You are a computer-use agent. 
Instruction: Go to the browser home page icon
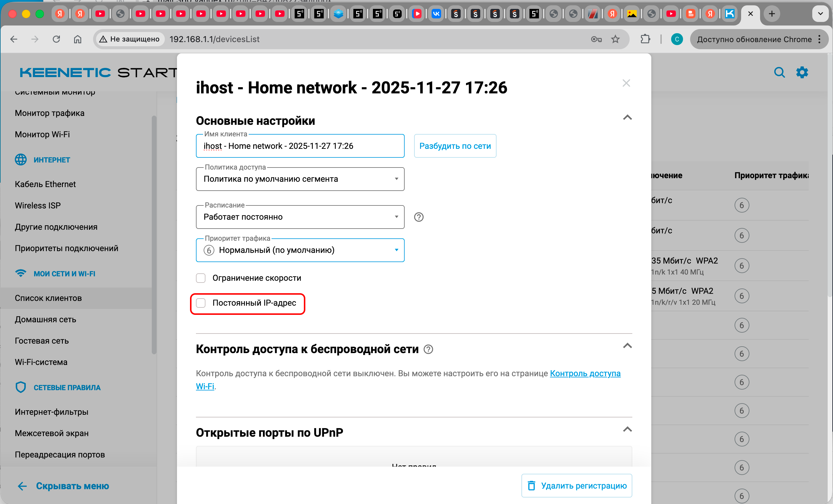(x=77, y=39)
